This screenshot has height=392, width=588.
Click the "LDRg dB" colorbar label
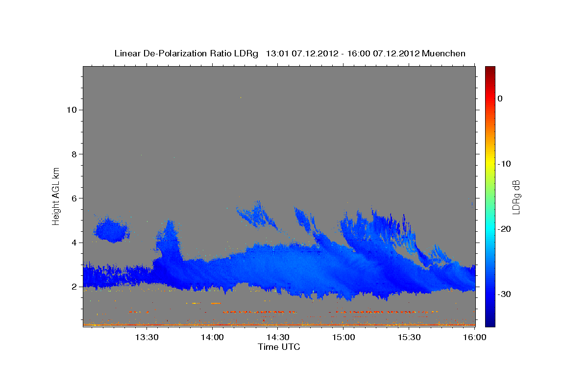pos(516,197)
